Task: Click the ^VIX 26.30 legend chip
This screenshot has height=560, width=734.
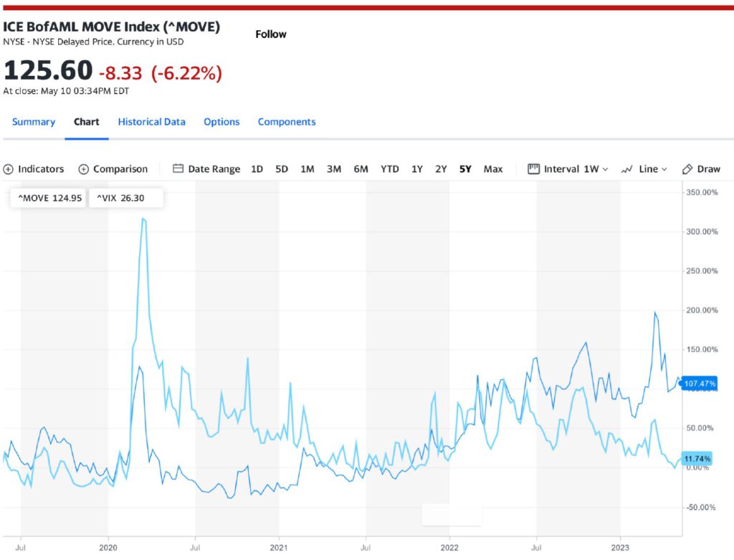Action: coord(126,198)
